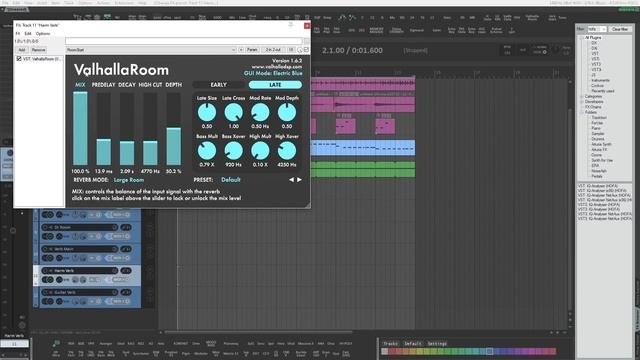The width and height of the screenshot is (640, 360).
Task: Click the Late Size knob
Action: click(207, 112)
